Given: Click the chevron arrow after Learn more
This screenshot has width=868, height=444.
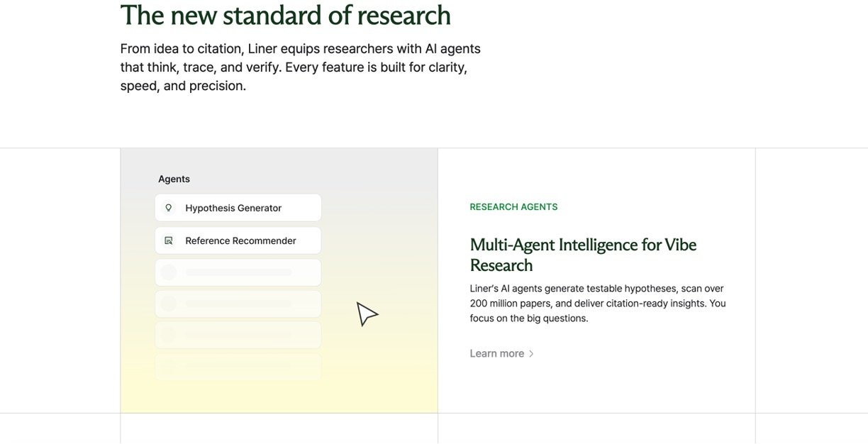Looking at the screenshot, I should (532, 354).
